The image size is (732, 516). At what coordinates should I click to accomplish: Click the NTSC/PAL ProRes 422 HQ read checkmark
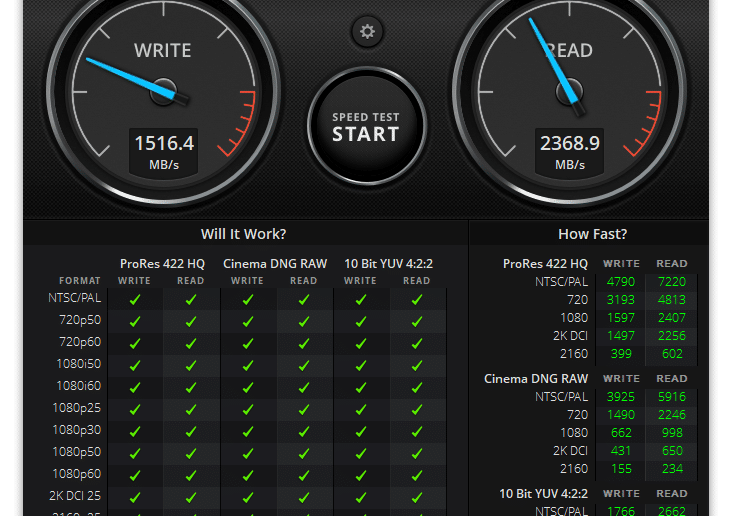click(x=190, y=299)
